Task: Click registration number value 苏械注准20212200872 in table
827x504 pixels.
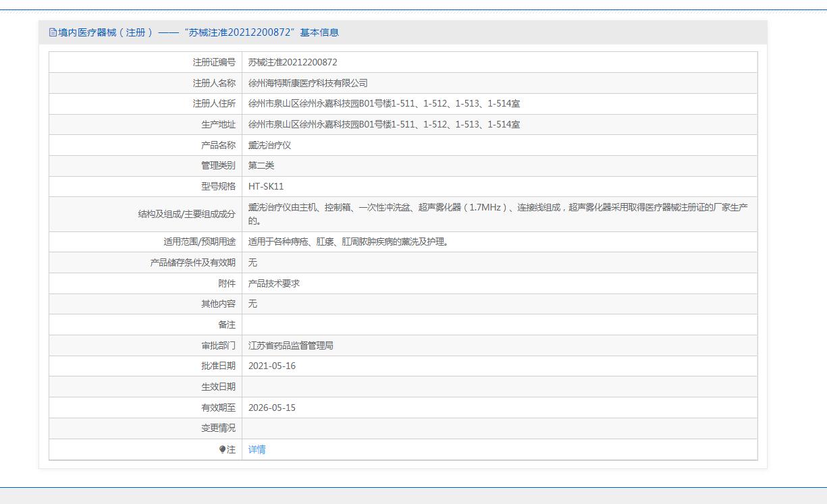Action: tap(292, 62)
